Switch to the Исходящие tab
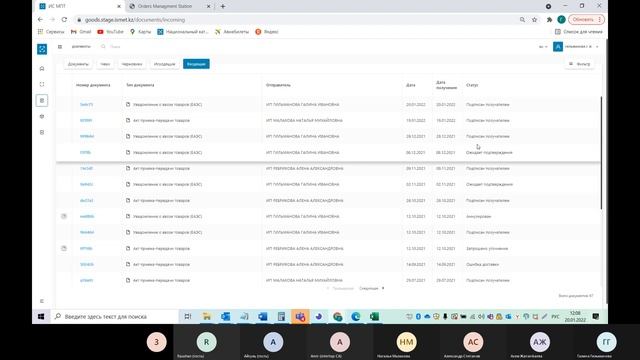This screenshot has height=360, width=640. click(x=164, y=64)
